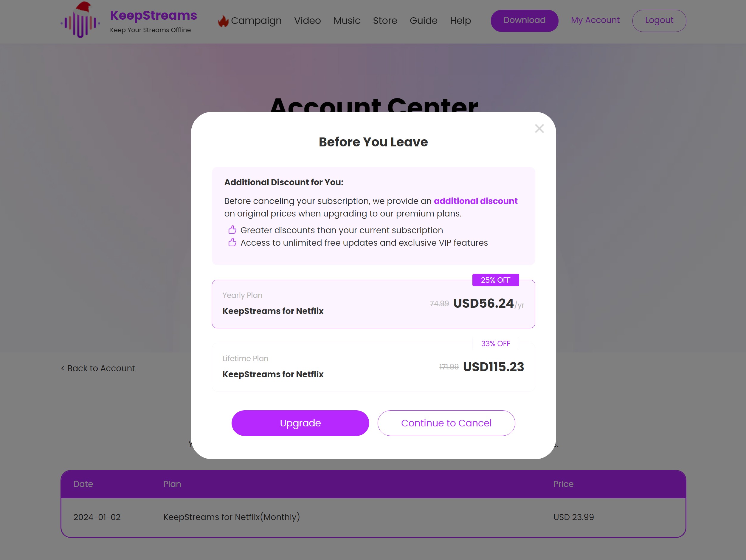Screen dimensions: 746x560
Task: Click Continue to Cancel link
Action: tap(446, 423)
